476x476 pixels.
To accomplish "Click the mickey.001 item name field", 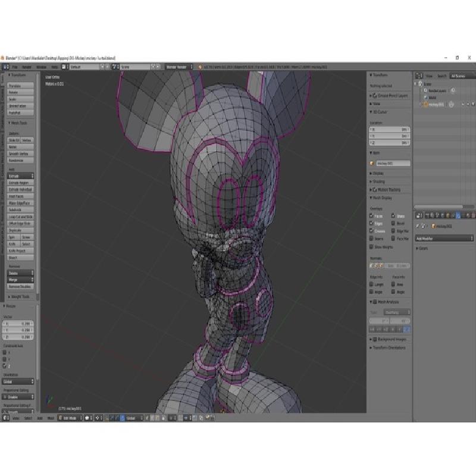I will (x=392, y=162).
